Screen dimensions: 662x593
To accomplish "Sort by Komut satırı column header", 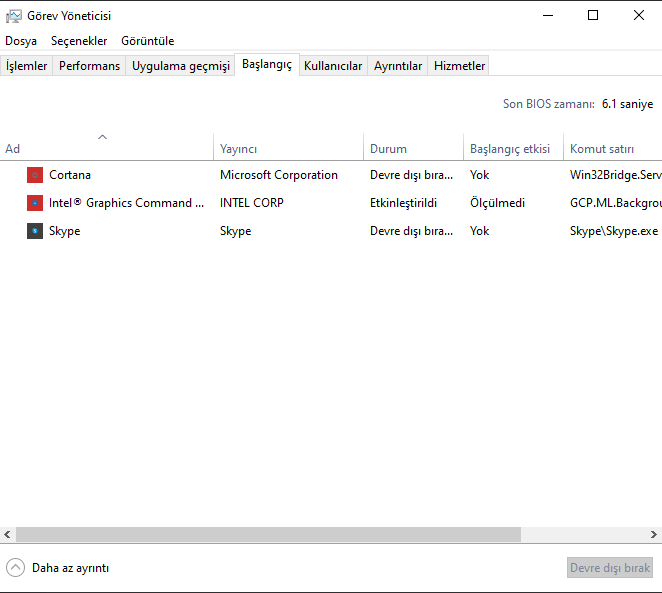I will (x=613, y=149).
